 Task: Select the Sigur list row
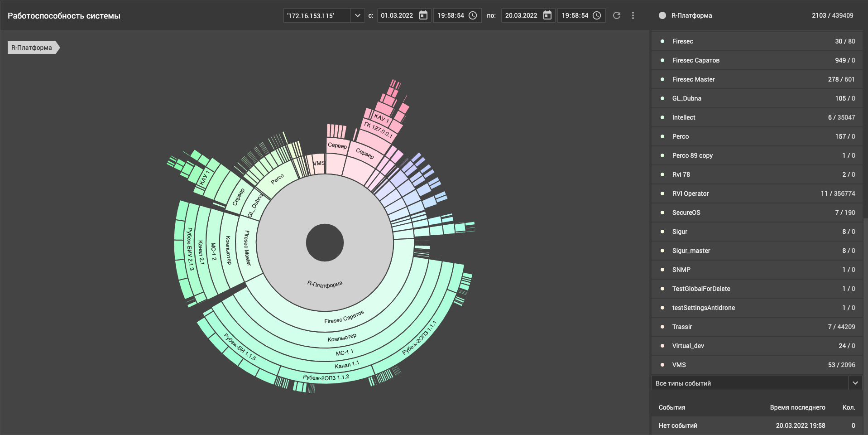[x=757, y=232]
